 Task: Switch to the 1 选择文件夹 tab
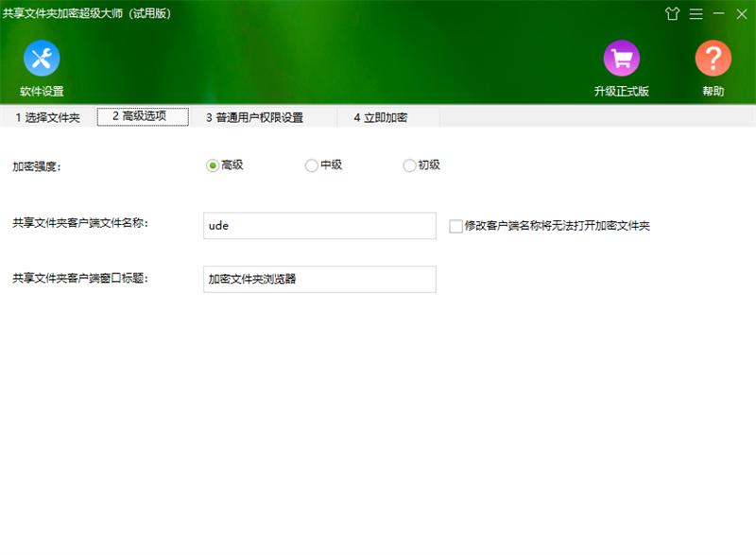click(x=47, y=118)
